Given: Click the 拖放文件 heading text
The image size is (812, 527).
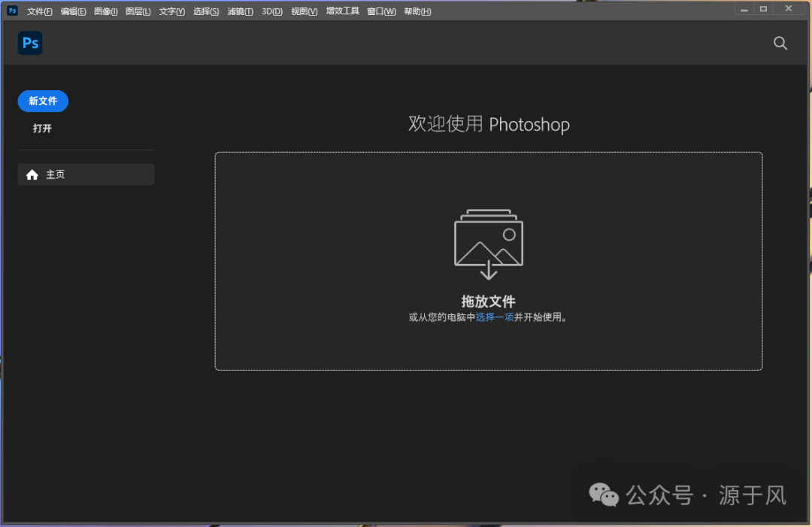Looking at the screenshot, I should [489, 301].
